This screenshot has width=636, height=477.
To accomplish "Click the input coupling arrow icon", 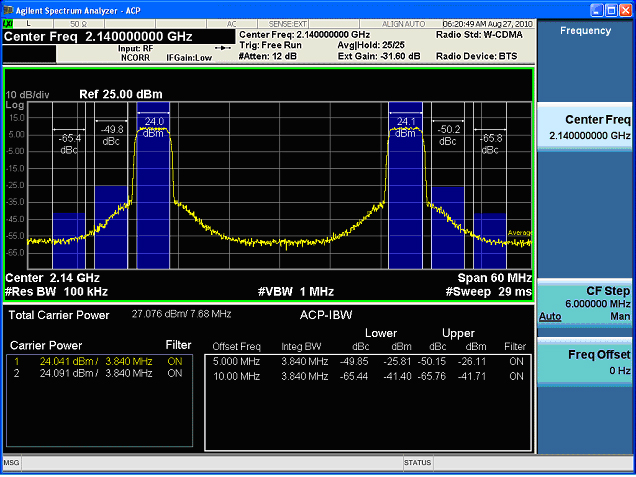I will click(x=223, y=47).
